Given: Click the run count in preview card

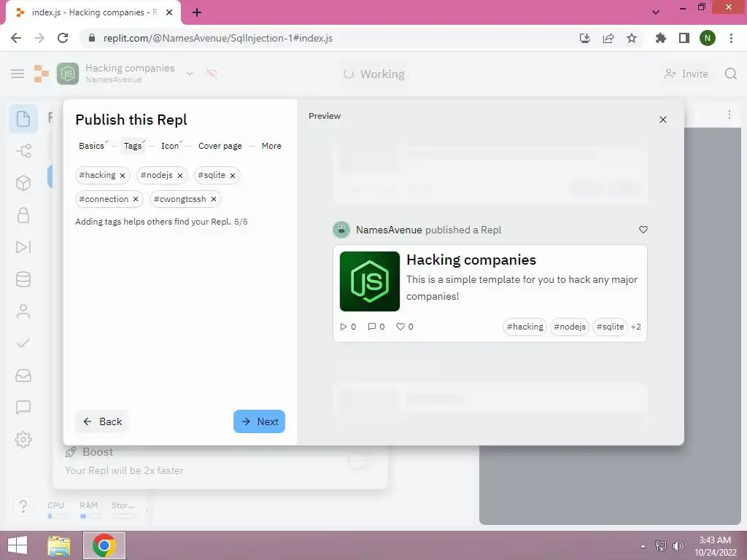Looking at the screenshot, I should pyautogui.click(x=348, y=327).
